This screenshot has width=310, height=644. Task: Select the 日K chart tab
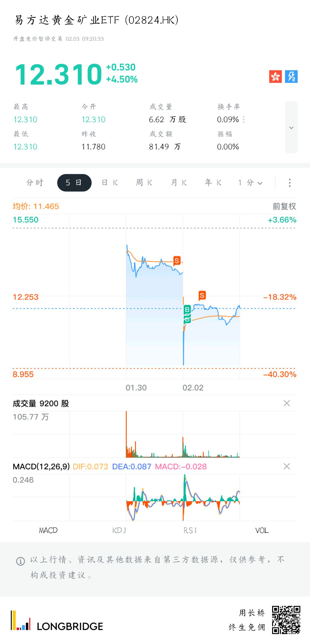tap(110, 183)
